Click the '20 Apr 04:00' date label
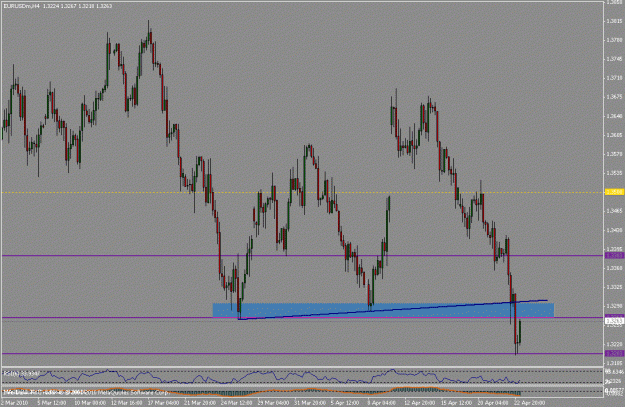 pyautogui.click(x=494, y=403)
